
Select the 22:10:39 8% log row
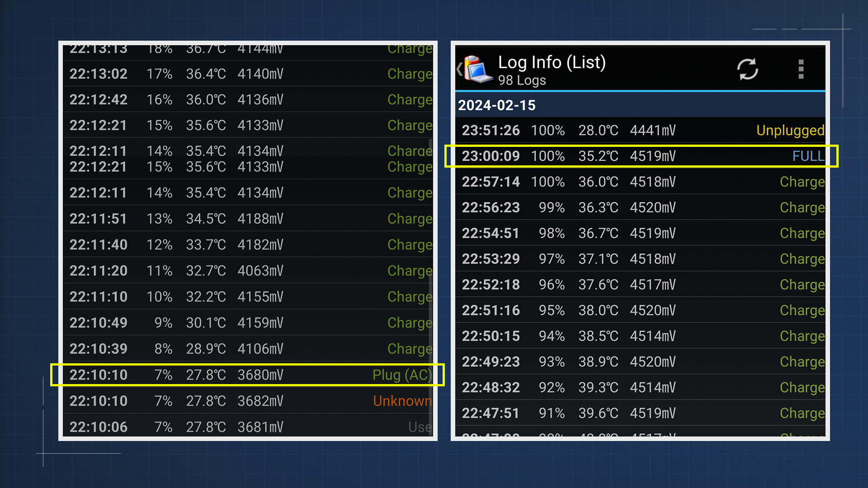click(x=248, y=349)
